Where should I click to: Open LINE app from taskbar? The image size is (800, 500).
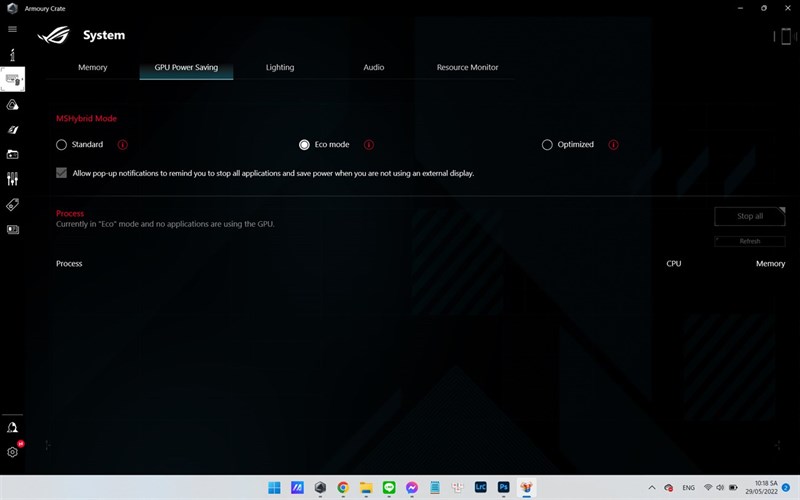(x=389, y=488)
